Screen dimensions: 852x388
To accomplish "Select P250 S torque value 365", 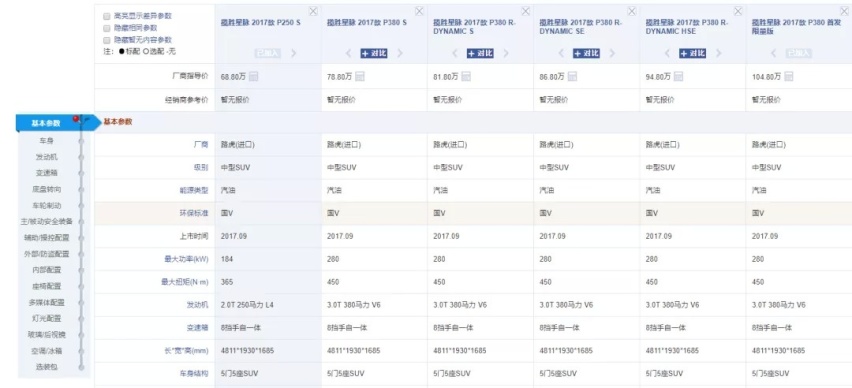I will (227, 282).
